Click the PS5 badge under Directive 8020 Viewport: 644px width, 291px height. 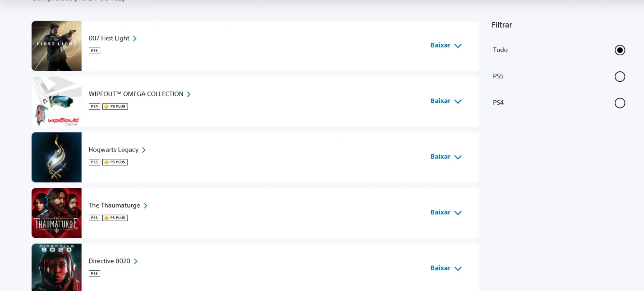[95, 274]
